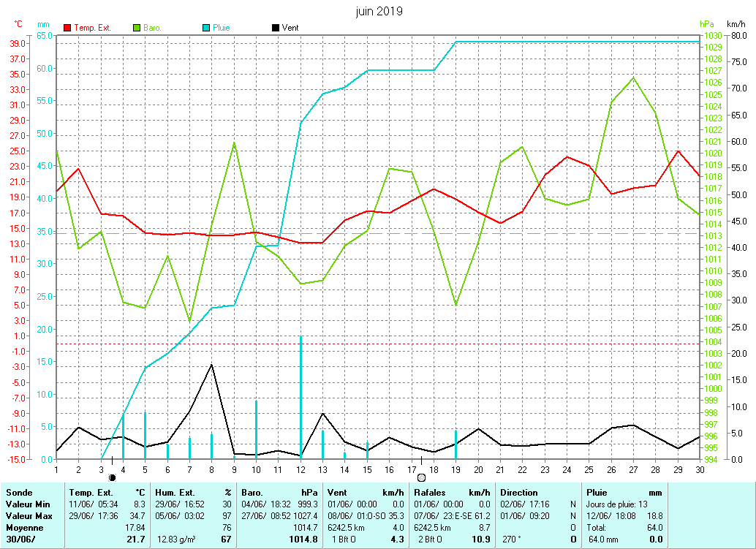Screen dimensions: 756x549
Task: Click the 'Valeur Max' row label
Action: point(28,516)
